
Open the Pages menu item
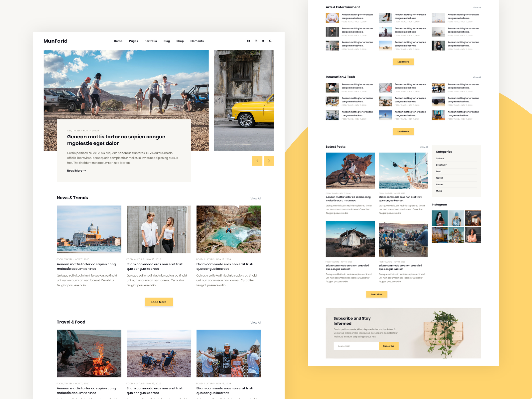click(133, 41)
